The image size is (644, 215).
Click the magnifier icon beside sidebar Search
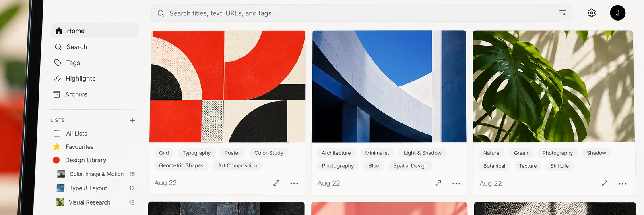58,47
